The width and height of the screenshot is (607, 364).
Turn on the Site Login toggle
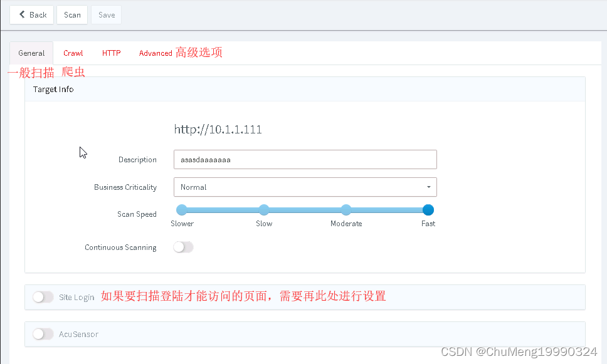(x=43, y=297)
